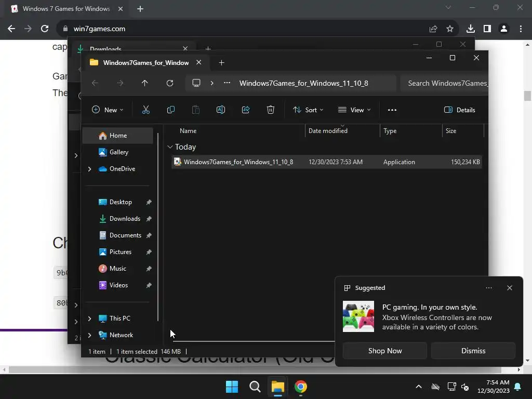Click the taskbar clock and date
Viewport: 532px width, 399px height.
coord(494,387)
